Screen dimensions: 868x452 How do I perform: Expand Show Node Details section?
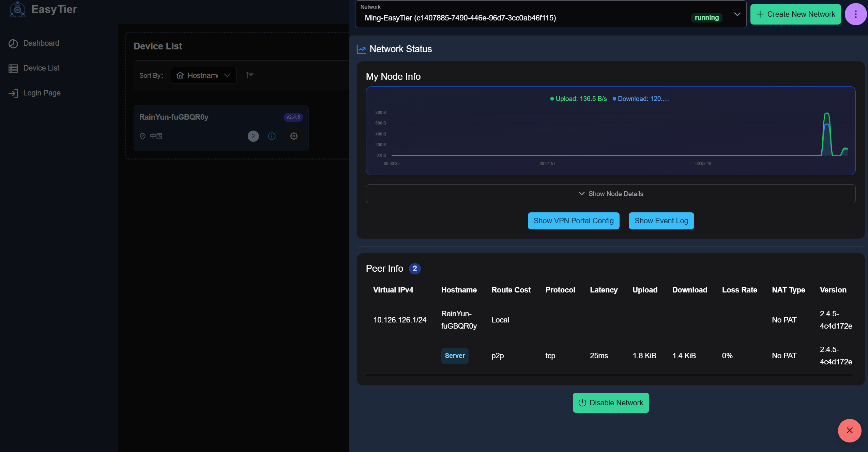(x=610, y=194)
